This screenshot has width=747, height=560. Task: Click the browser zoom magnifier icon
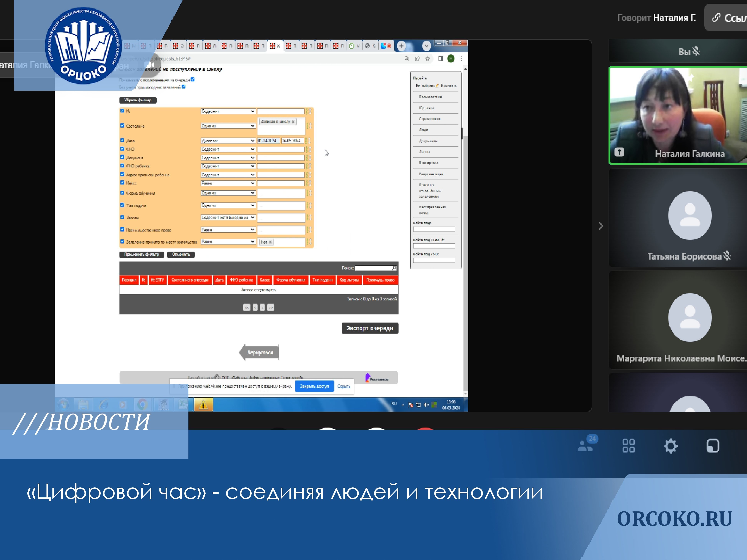[x=407, y=59]
